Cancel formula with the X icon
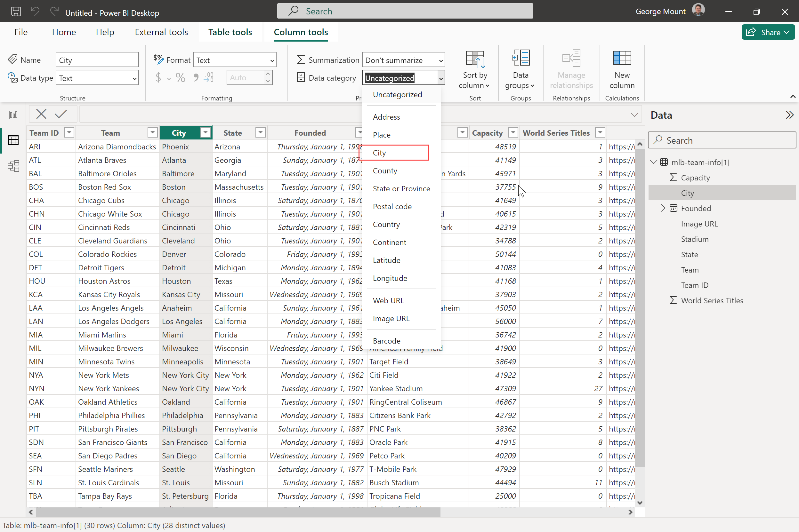This screenshot has width=799, height=532. point(41,114)
